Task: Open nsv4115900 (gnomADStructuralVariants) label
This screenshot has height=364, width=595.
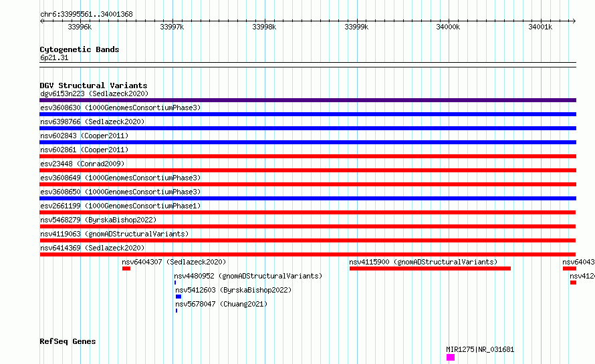Action: (x=423, y=262)
